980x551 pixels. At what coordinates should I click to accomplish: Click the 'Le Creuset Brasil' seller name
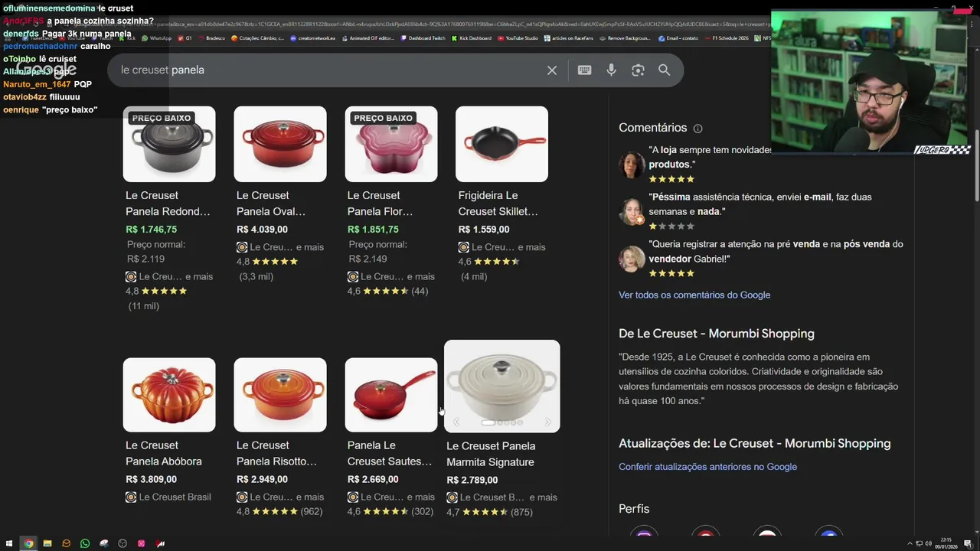[x=175, y=497]
